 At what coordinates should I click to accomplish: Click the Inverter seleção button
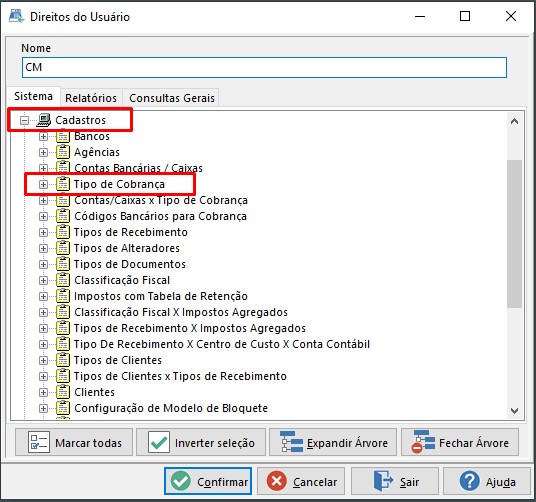coord(201,443)
